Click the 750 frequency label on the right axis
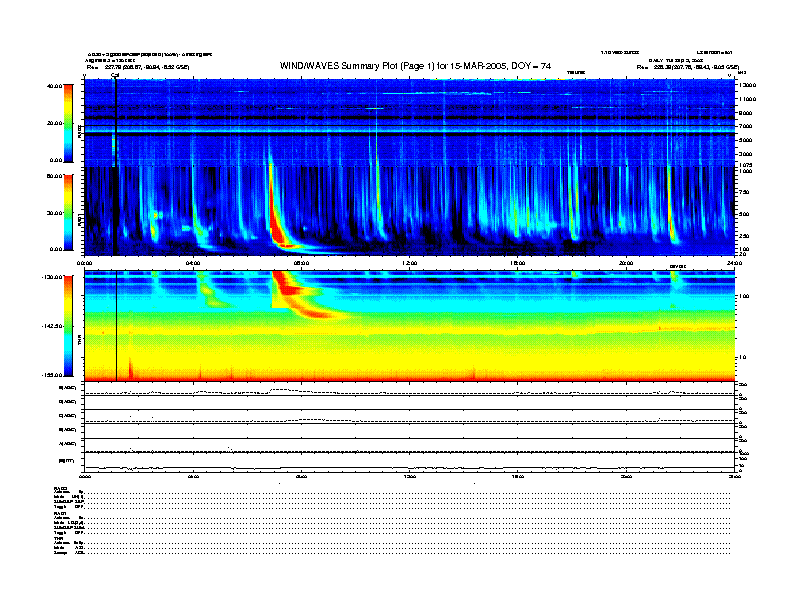This screenshot has width=792, height=612. point(744,192)
